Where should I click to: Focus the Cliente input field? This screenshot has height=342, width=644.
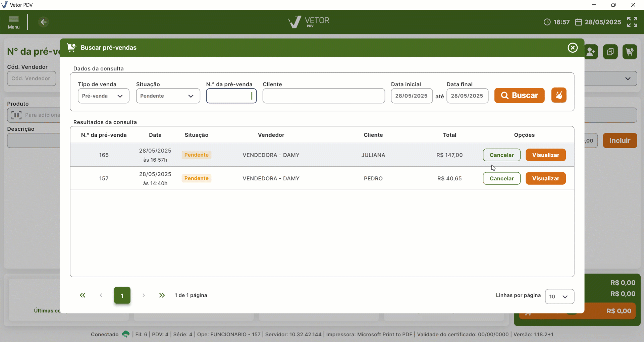click(x=323, y=96)
